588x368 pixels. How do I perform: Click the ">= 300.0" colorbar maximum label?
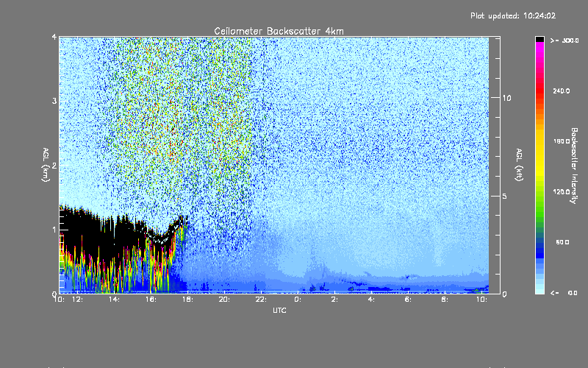click(x=564, y=40)
